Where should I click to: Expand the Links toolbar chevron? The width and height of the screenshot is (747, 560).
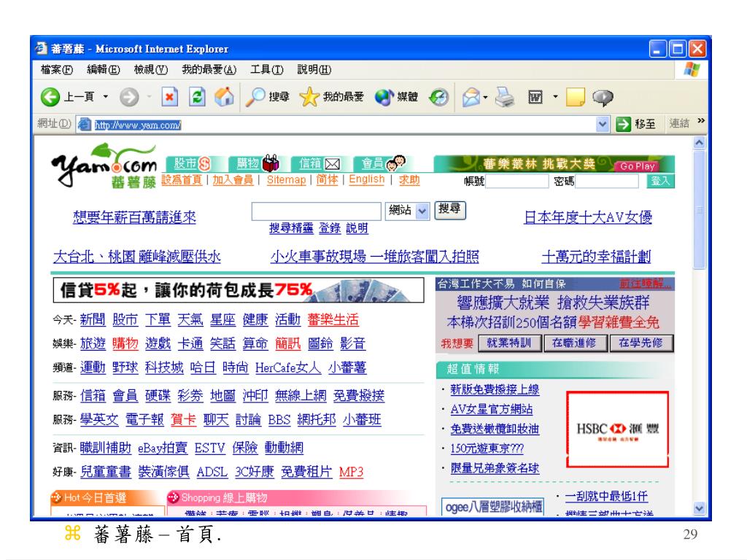coord(701,120)
